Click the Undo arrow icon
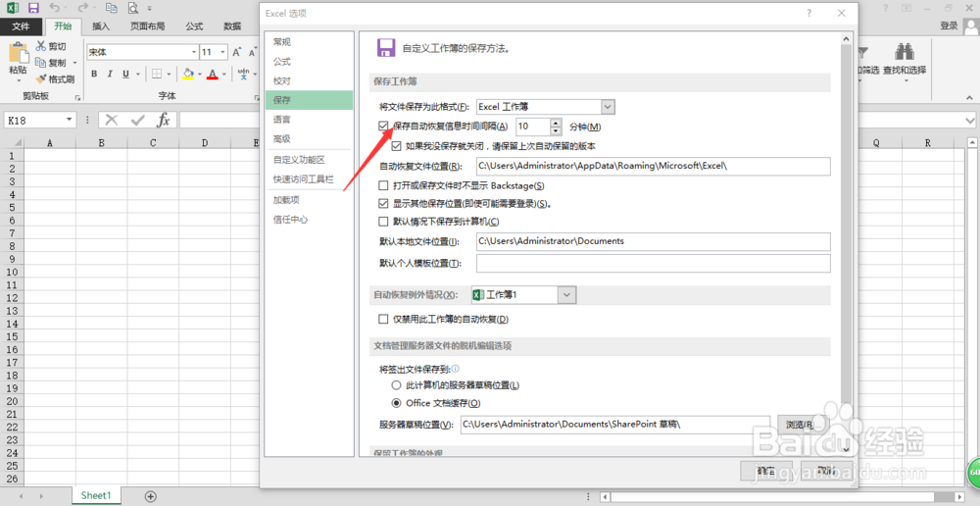 click(x=54, y=8)
